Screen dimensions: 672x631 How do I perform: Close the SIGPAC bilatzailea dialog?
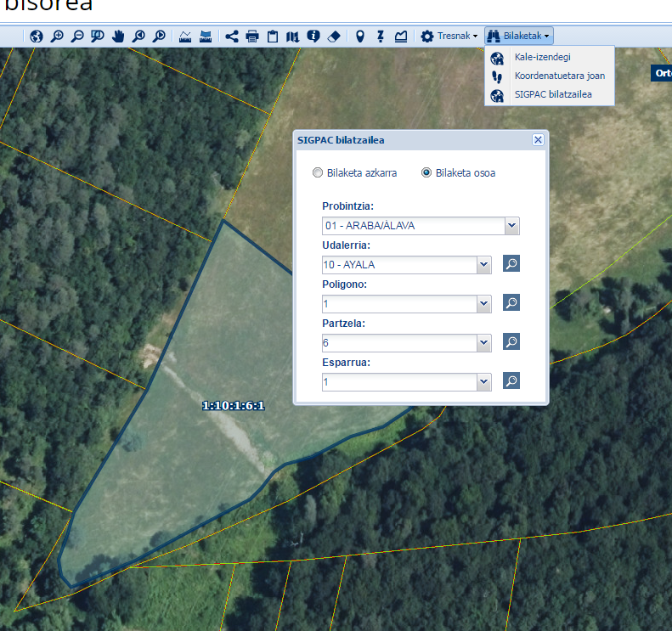[x=537, y=140]
